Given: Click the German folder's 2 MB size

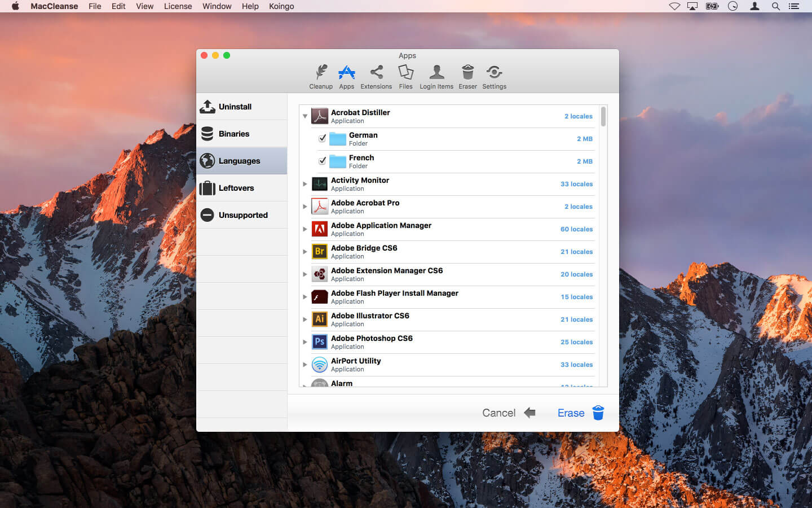Looking at the screenshot, I should click(x=585, y=139).
